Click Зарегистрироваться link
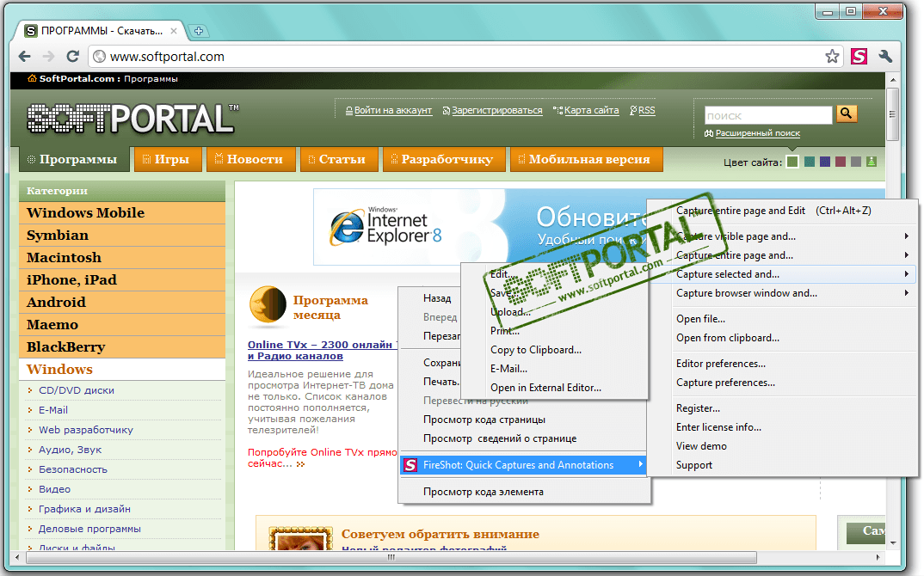Image resolution: width=924 pixels, height=576 pixels. click(x=496, y=110)
